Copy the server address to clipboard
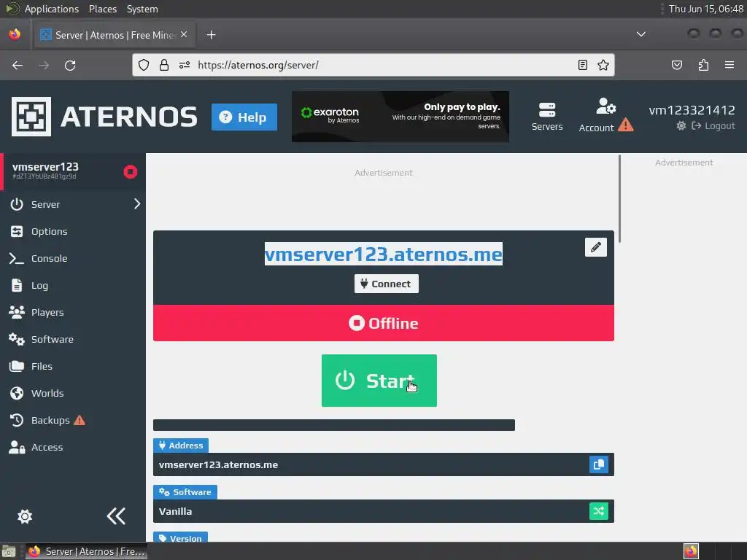The image size is (747, 560). pos(599,464)
